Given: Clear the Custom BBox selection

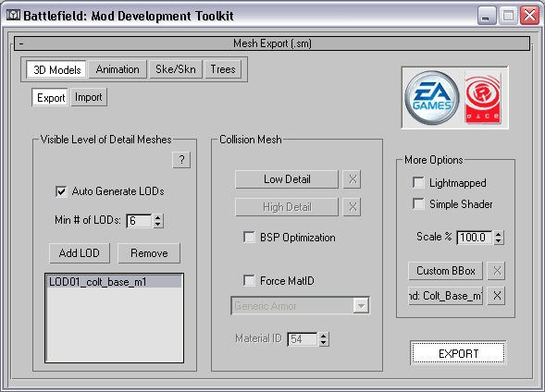Looking at the screenshot, I should pos(496,271).
